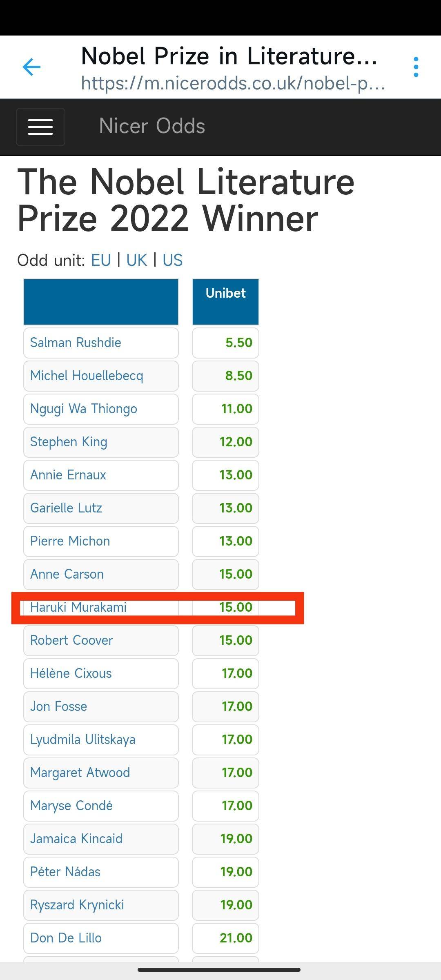Click the Unibet column header
The height and width of the screenshot is (980, 441).
[225, 294]
